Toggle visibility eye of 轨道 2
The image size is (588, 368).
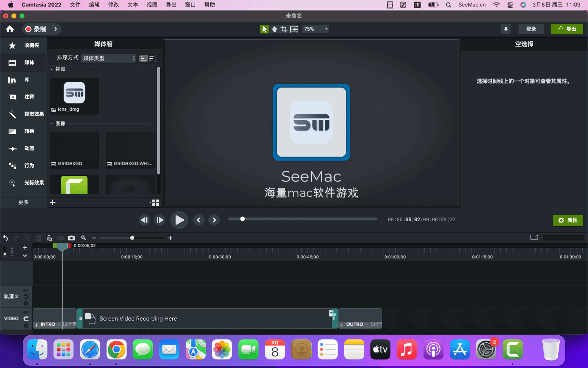pos(26,290)
